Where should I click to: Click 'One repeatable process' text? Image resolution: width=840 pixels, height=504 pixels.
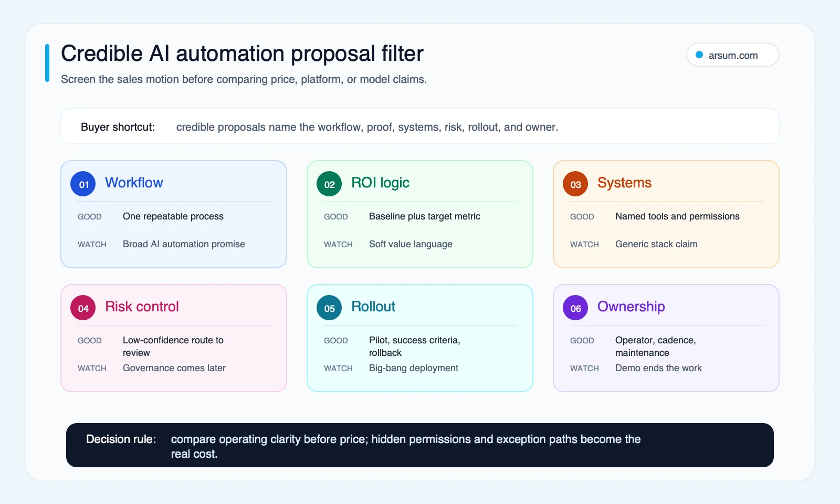click(x=173, y=216)
